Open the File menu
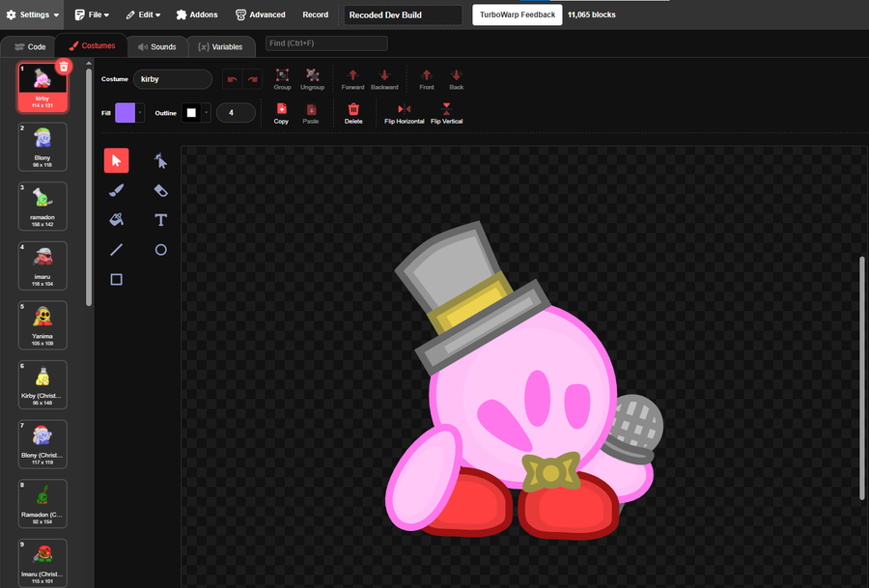Image resolution: width=869 pixels, height=588 pixels. coord(92,14)
